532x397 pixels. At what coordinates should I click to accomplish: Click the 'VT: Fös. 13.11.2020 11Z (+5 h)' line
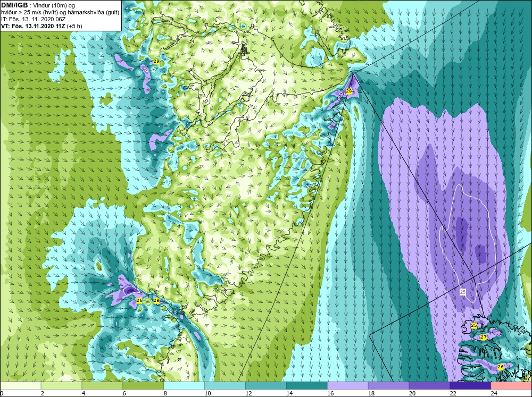[41, 26]
